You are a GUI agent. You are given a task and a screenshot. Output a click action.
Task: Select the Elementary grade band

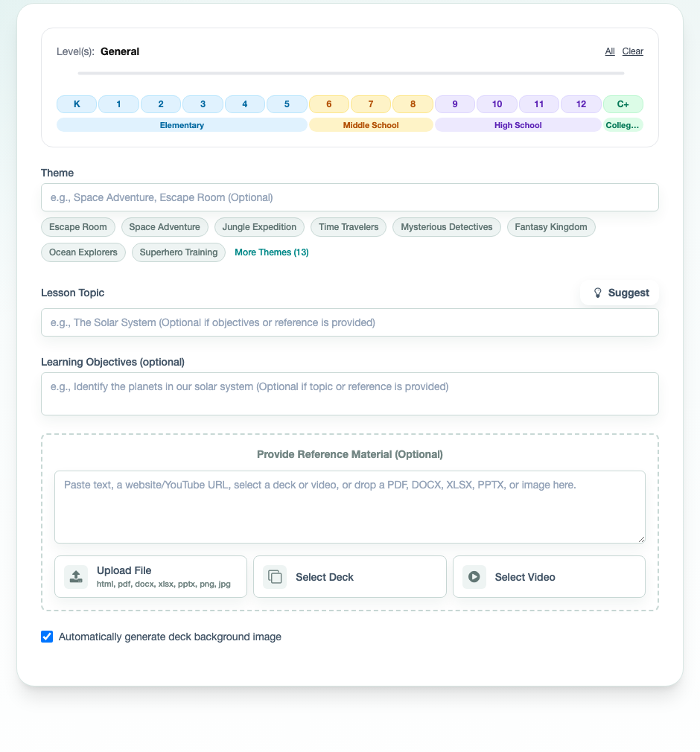coord(182,124)
